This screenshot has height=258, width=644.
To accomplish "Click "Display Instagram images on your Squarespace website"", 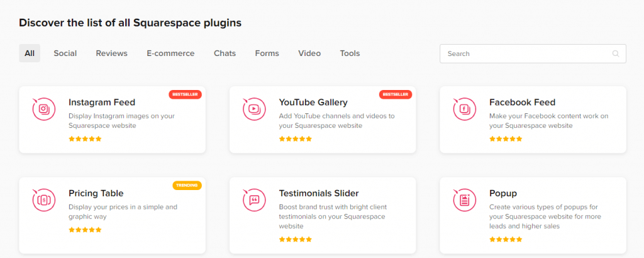I will click(x=121, y=121).
